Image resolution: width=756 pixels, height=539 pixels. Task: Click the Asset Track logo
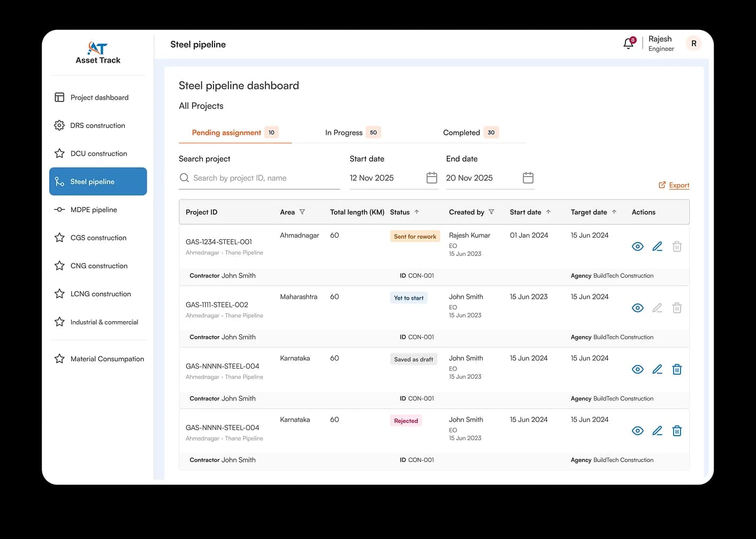pos(98,52)
